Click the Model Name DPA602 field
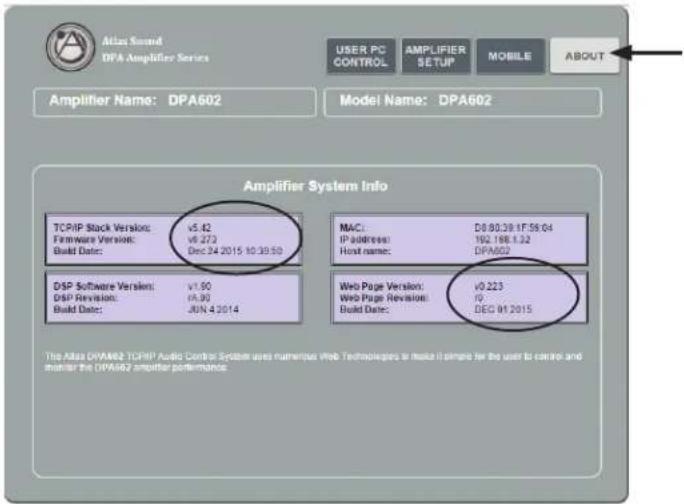This screenshot has width=684, height=504. pos(463,102)
